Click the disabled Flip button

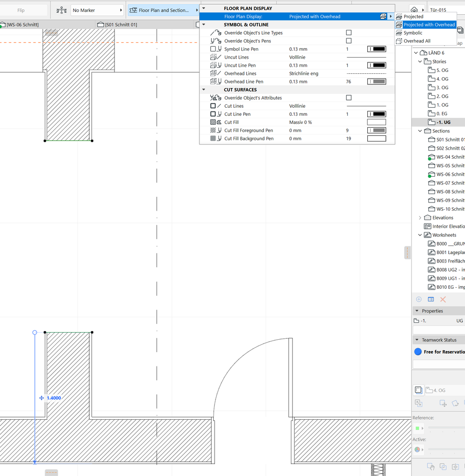click(21, 10)
